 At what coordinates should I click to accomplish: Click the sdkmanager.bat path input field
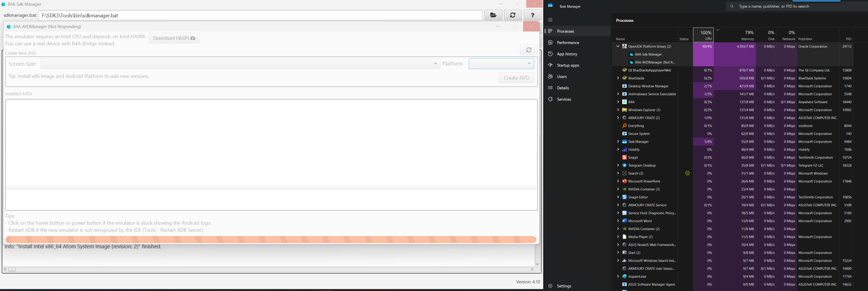point(261,16)
